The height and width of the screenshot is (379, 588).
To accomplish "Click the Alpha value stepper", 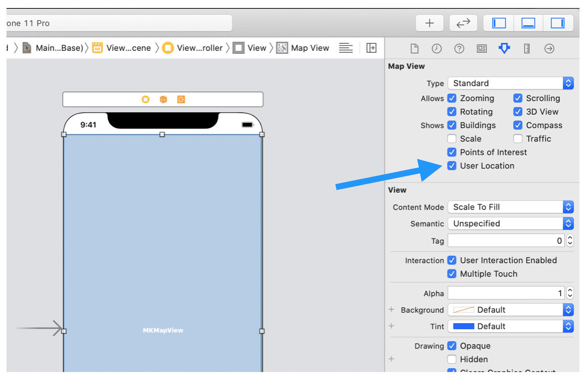I will 570,293.
